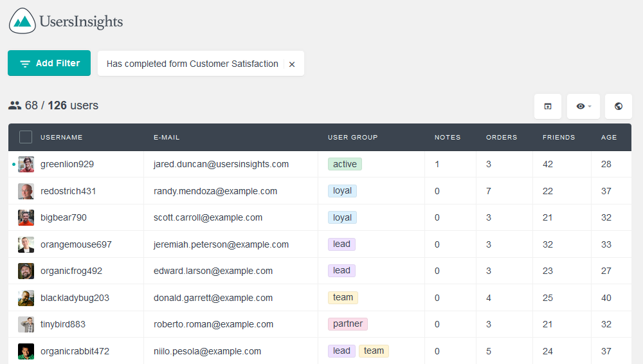Click the green active group tag
643x364 pixels.
pos(345,164)
